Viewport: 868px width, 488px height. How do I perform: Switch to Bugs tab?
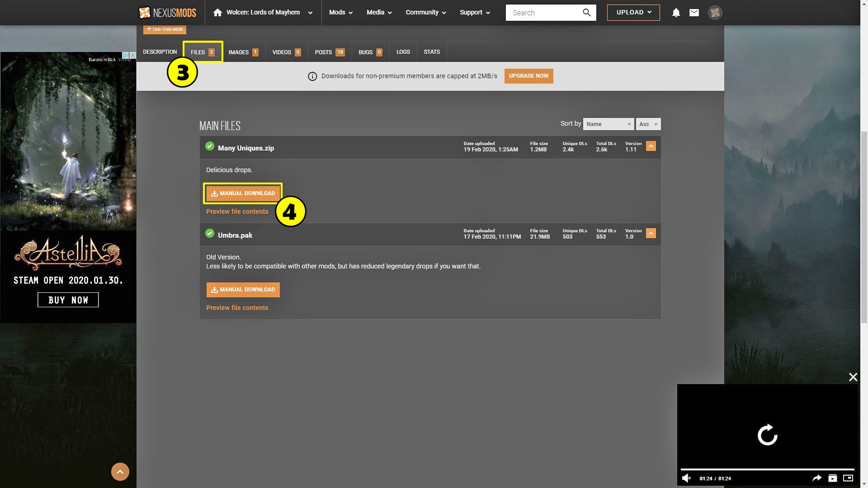tap(370, 52)
